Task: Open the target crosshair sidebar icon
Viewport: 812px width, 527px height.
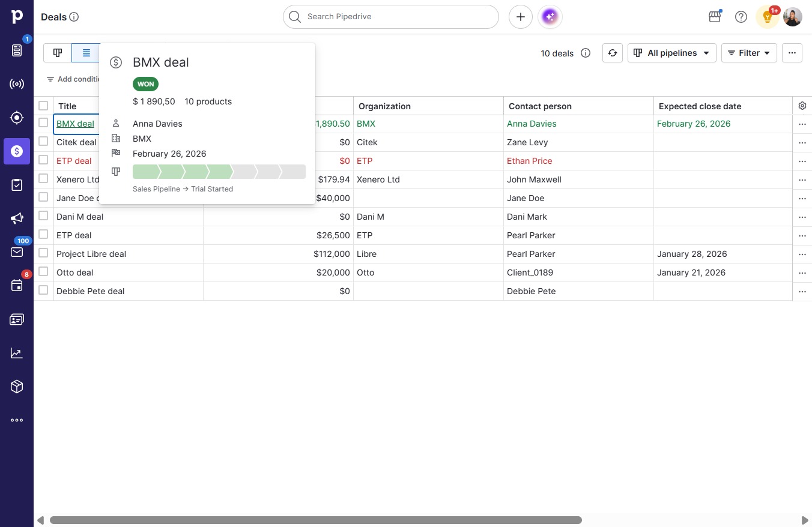Action: pos(17,118)
